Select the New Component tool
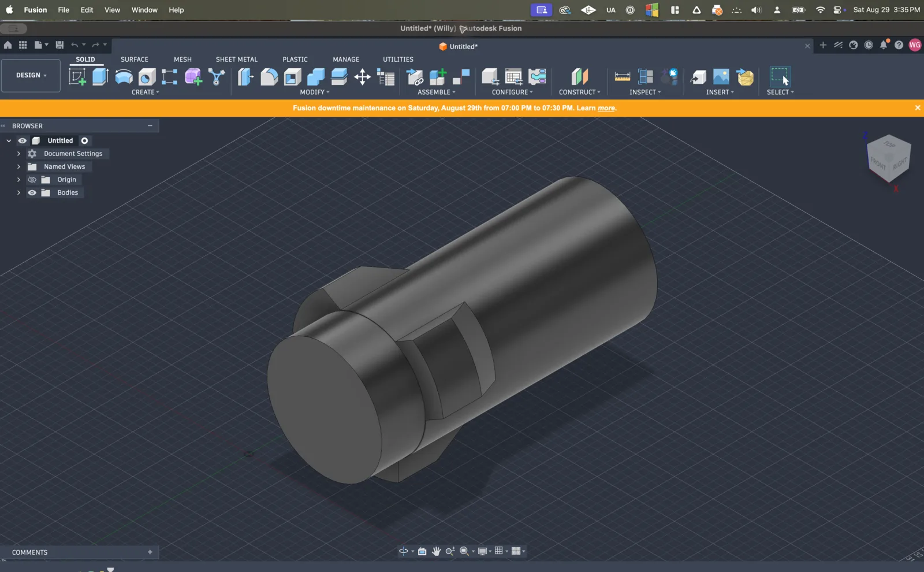This screenshot has height=572, width=924. [438, 77]
